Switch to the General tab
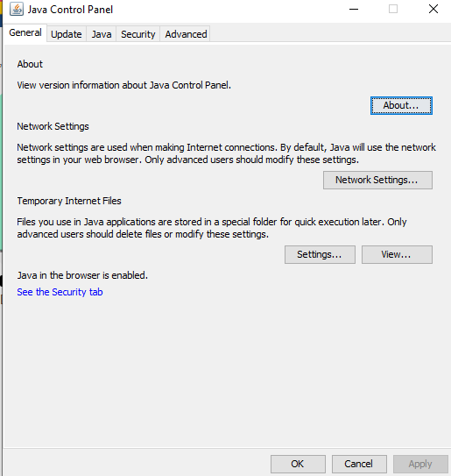The width and height of the screenshot is (451, 476). [25, 32]
